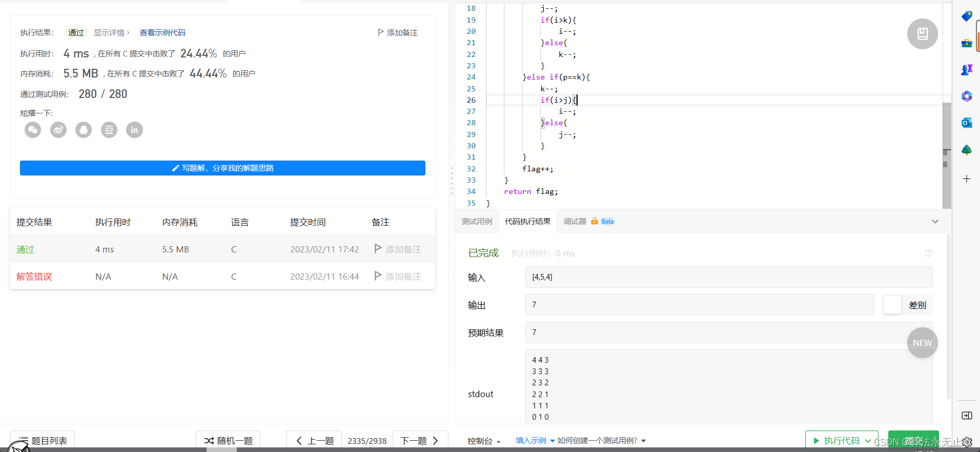The width and height of the screenshot is (980, 452).
Task: Share result via the QQ penguin icon
Action: pyautogui.click(x=84, y=130)
